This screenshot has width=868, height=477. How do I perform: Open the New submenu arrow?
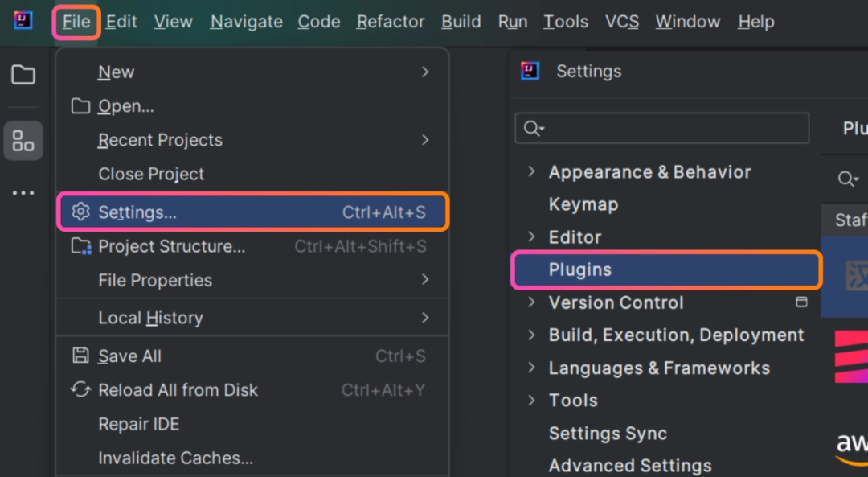click(x=425, y=72)
